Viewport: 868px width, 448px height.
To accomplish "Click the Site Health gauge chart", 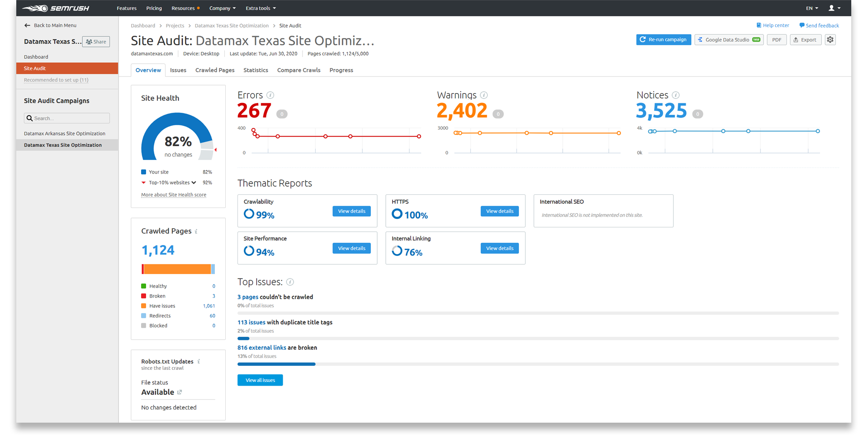I will tap(177, 137).
